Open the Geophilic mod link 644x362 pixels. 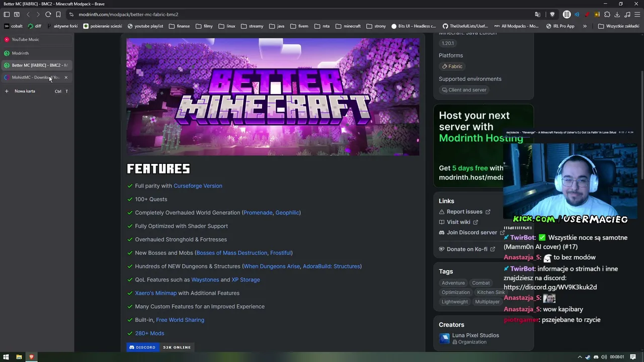[x=287, y=213]
